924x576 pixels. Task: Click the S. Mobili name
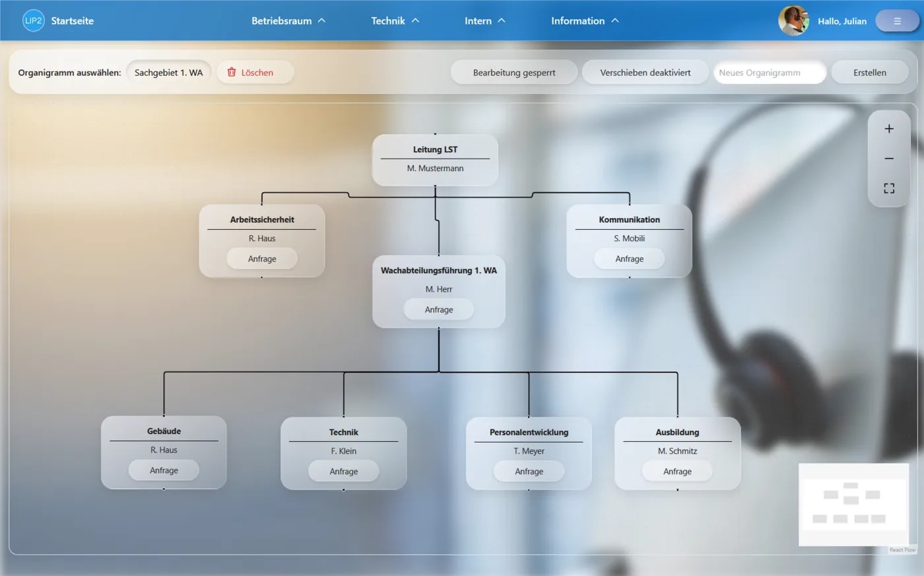[x=629, y=238]
